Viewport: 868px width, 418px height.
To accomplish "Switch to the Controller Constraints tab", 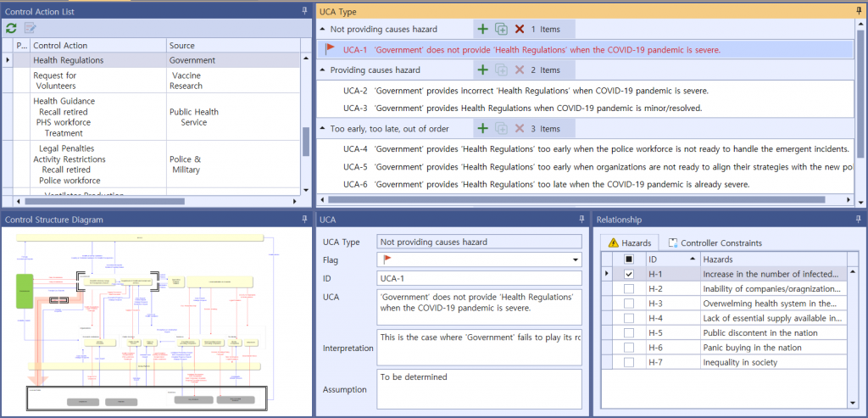I will pos(715,242).
